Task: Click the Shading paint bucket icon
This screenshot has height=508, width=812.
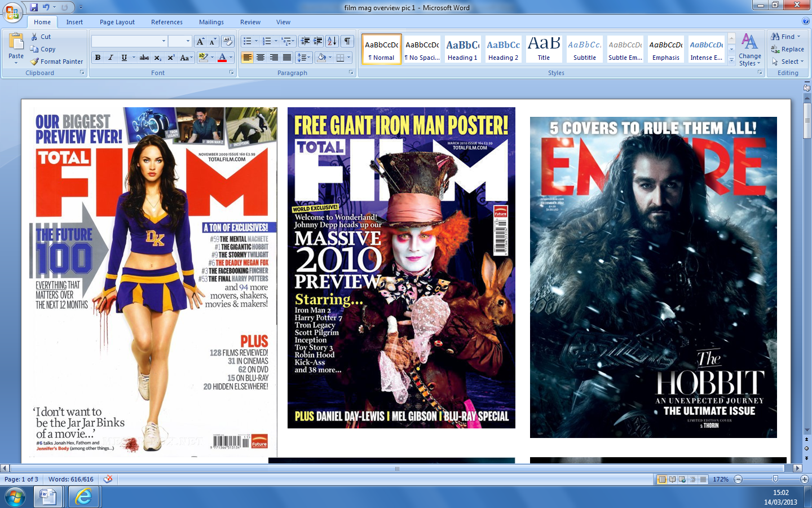Action: coord(321,58)
